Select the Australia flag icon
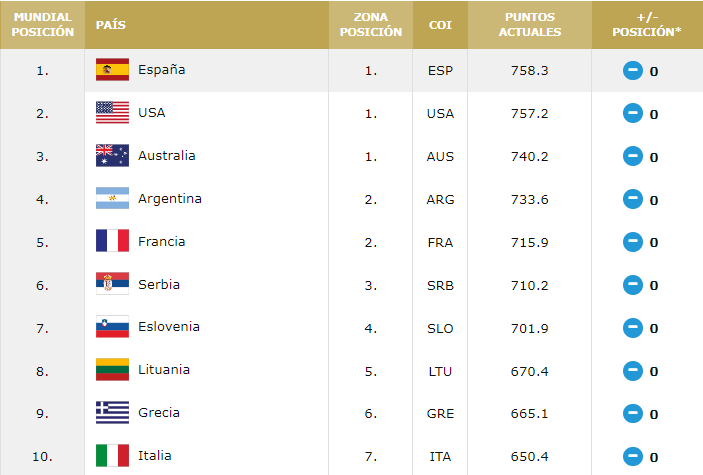This screenshot has height=475, width=703. tap(112, 156)
